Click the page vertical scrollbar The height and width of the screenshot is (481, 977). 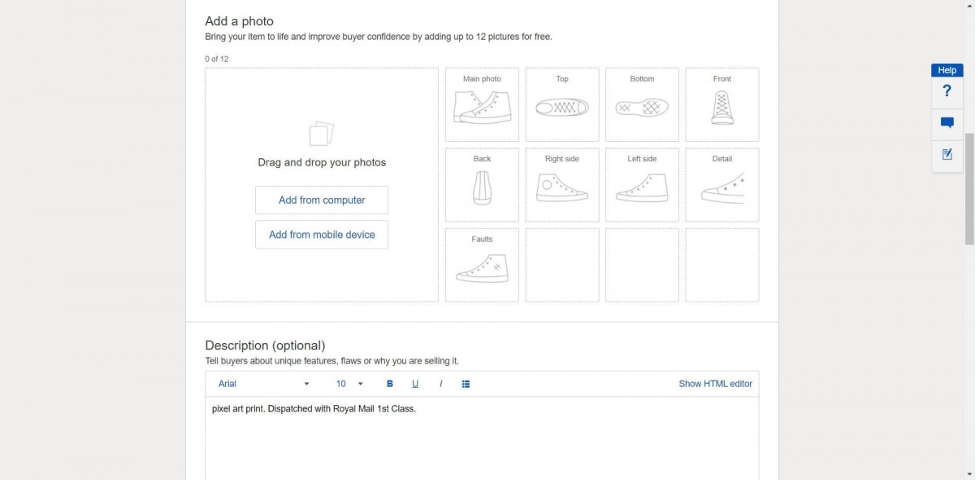969,190
